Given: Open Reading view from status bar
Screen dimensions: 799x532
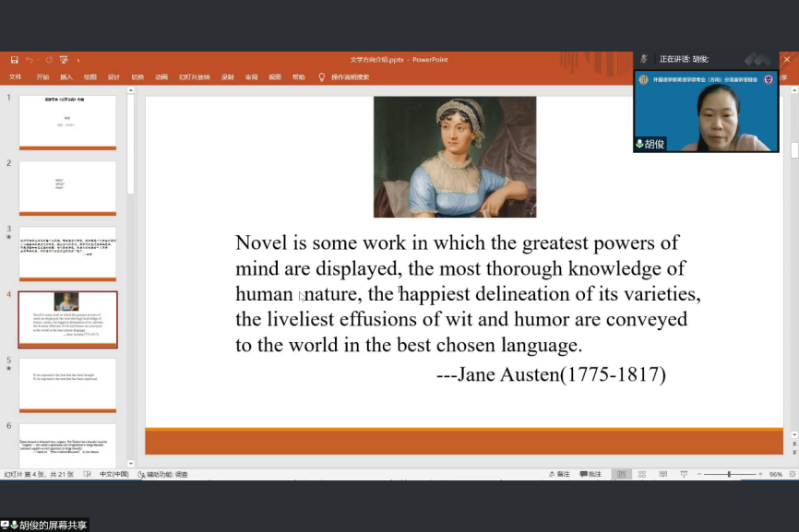Looking at the screenshot, I should [x=663, y=475].
